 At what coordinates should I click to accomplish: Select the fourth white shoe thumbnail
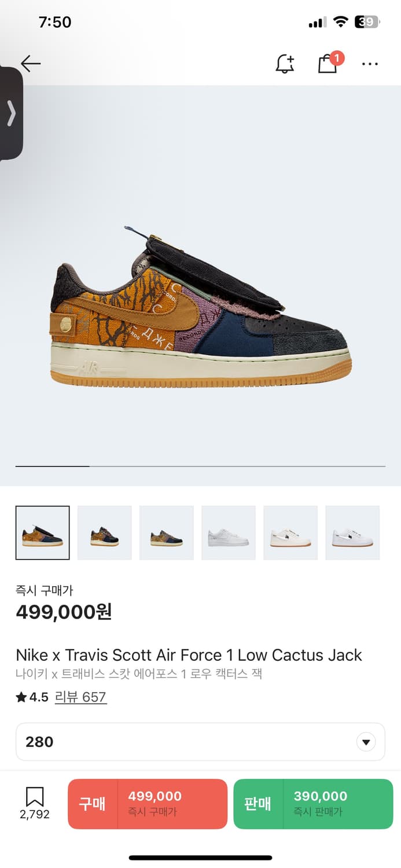[229, 533]
